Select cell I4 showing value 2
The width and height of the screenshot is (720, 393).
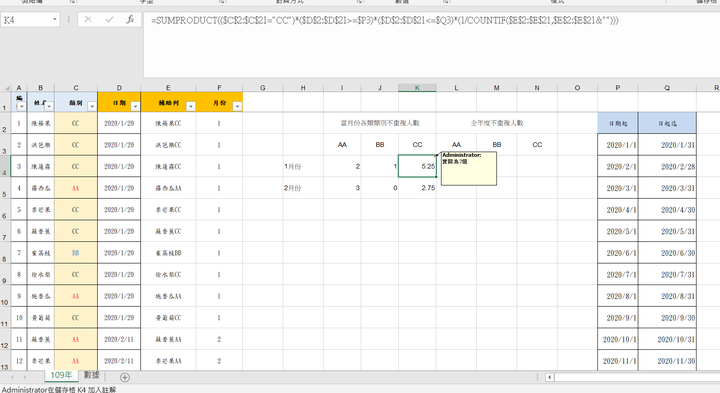[x=342, y=166]
